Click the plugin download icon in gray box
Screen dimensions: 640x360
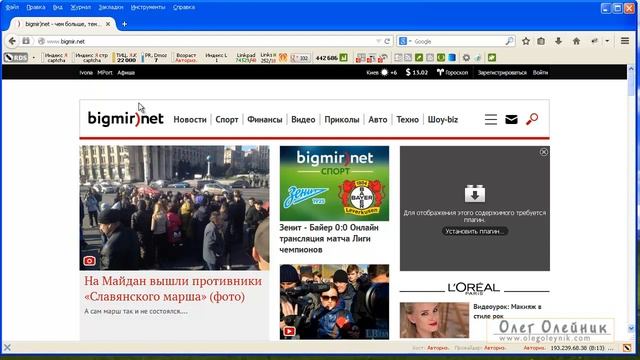(x=475, y=194)
